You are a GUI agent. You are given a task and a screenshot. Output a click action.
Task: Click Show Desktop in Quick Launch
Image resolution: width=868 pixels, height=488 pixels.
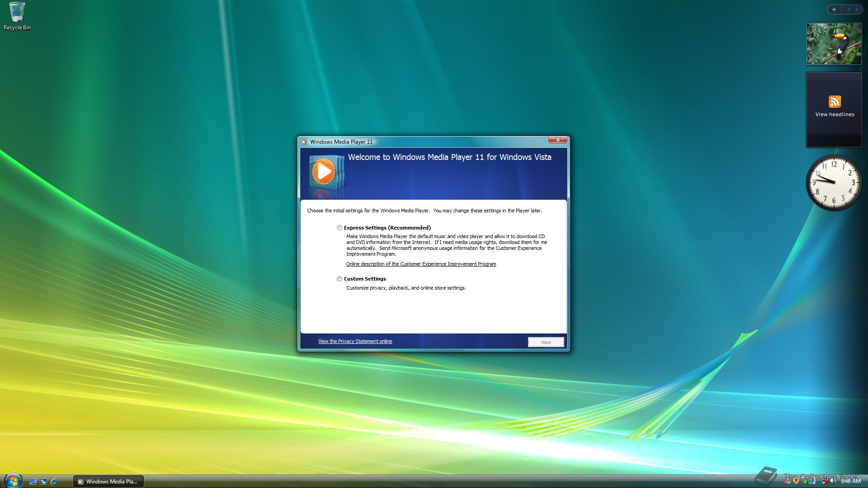[x=33, y=482]
